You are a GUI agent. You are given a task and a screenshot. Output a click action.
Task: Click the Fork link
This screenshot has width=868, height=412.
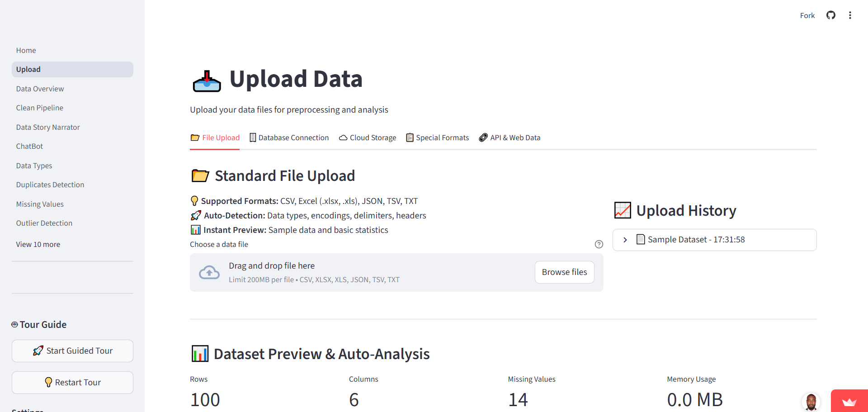pyautogui.click(x=807, y=15)
